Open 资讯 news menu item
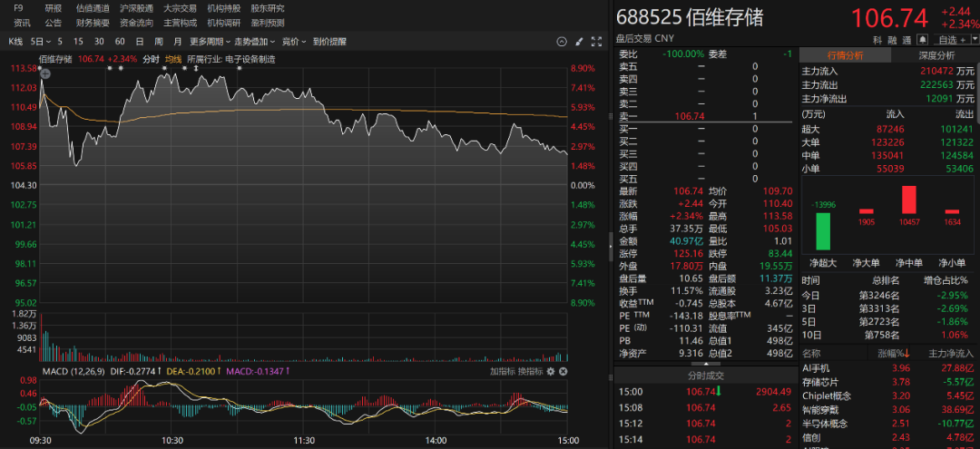The height and width of the screenshot is (449, 980). coord(22,23)
